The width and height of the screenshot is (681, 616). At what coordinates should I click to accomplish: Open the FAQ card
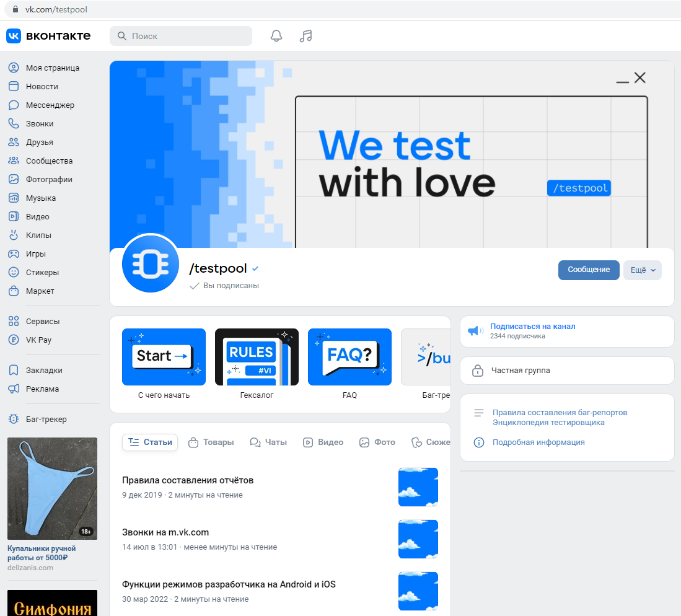tap(349, 357)
